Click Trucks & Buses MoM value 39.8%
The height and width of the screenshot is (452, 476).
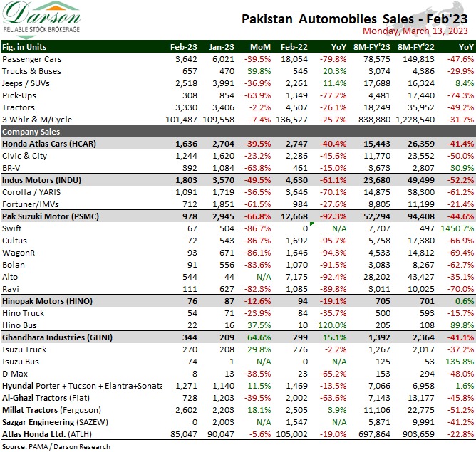(x=259, y=71)
